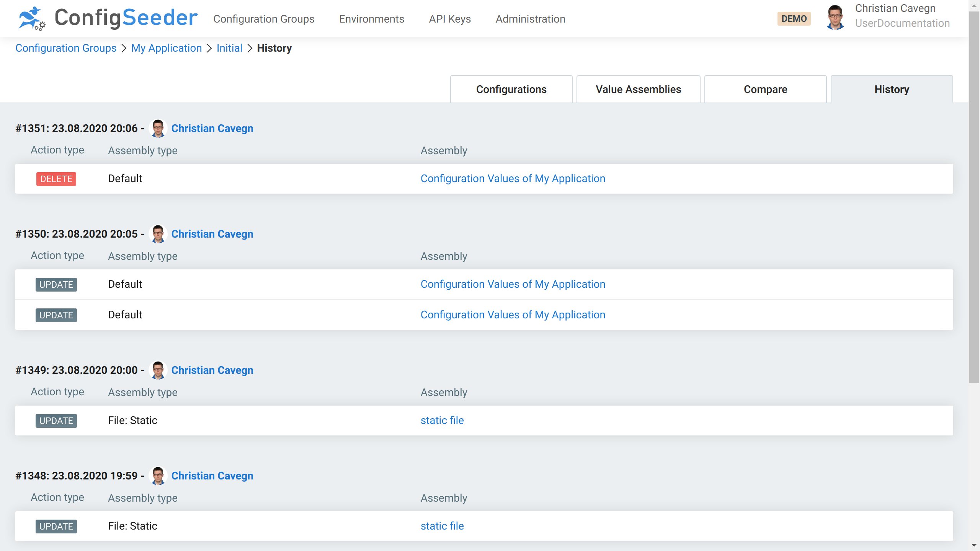Screen dimensions: 980x551
Task: Open the Configuration Groups breadcrumb link
Action: pyautogui.click(x=66, y=48)
